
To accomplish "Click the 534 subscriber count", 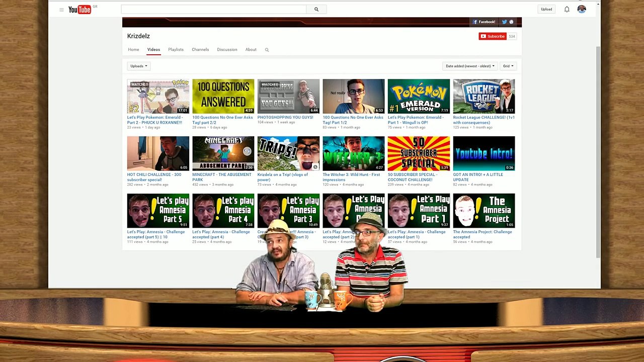I will (x=512, y=36).
